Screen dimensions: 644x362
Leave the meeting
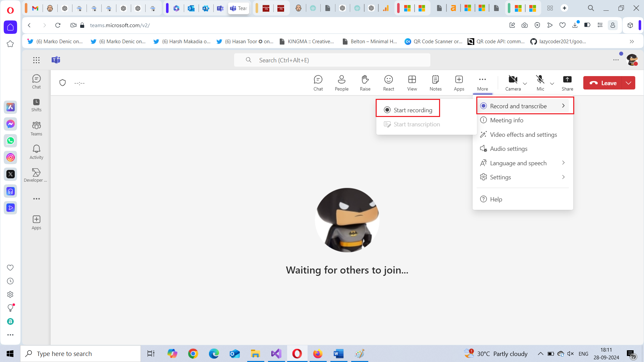coord(603,83)
